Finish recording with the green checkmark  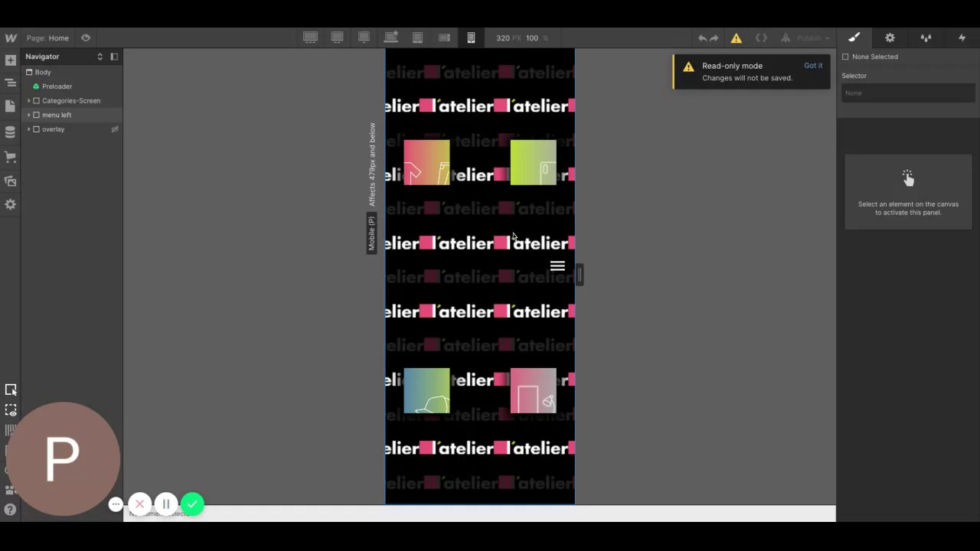tap(193, 504)
